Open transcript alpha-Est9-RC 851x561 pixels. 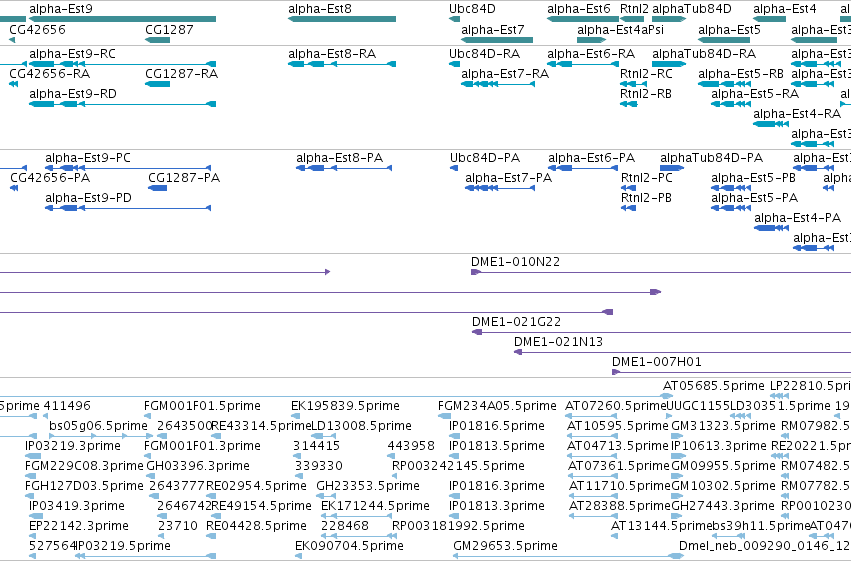pyautogui.click(x=123, y=64)
